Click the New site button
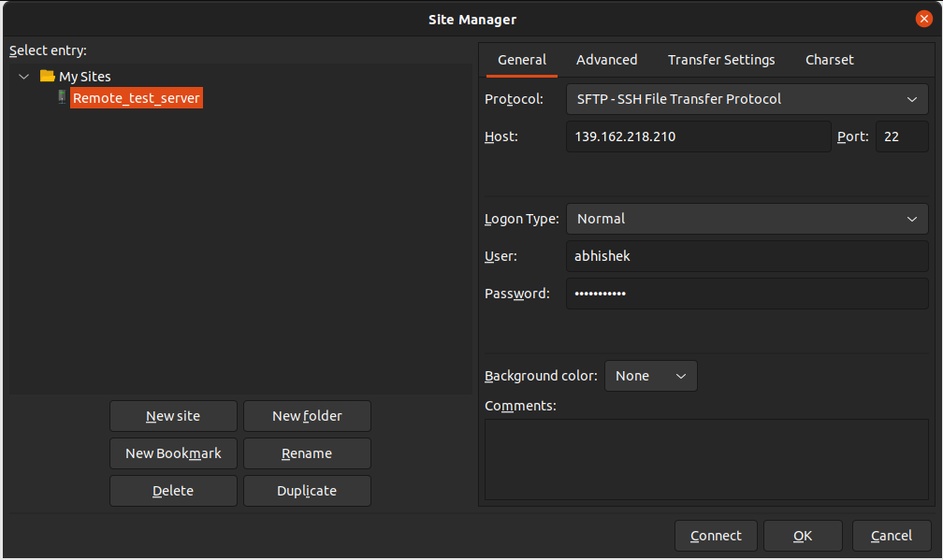Image resolution: width=943 pixels, height=560 pixels. (x=173, y=416)
